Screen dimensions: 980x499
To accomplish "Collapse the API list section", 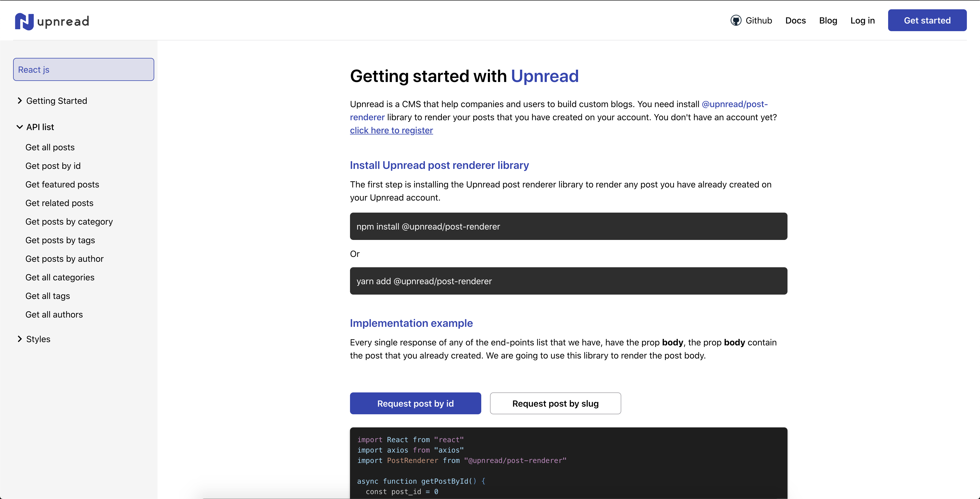I will (20, 127).
